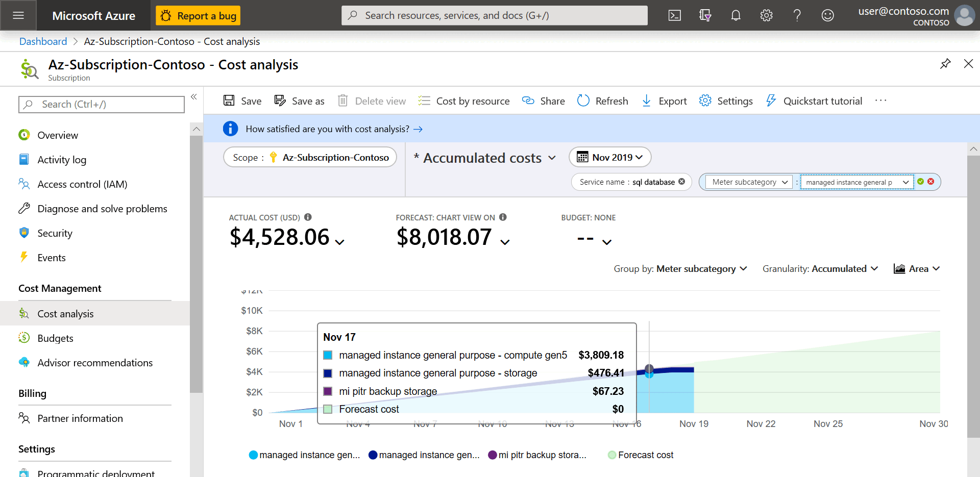Click the Refresh toolbar button
Image resolution: width=980 pixels, height=477 pixels.
[x=603, y=101]
